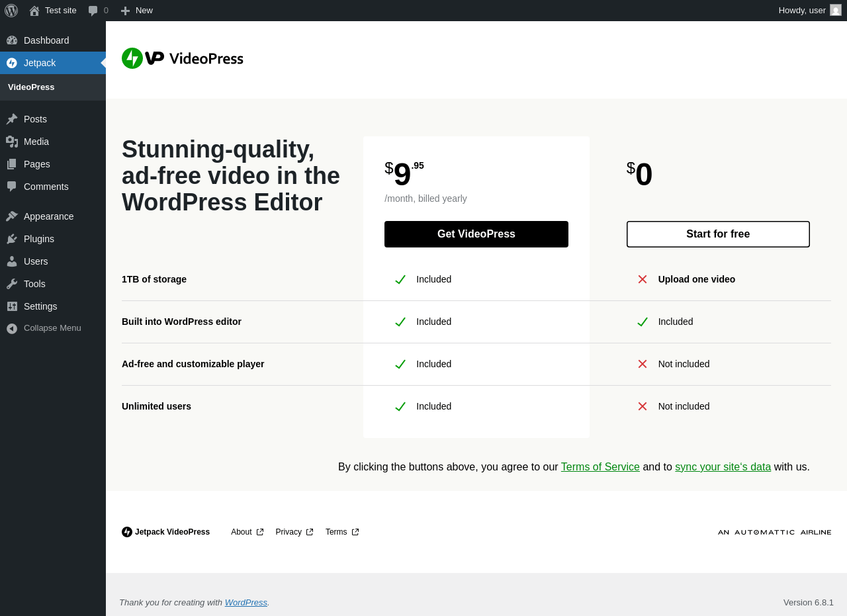The width and height of the screenshot is (847, 616).
Task: Click the 1TB of storage feature label
Action: (x=154, y=279)
